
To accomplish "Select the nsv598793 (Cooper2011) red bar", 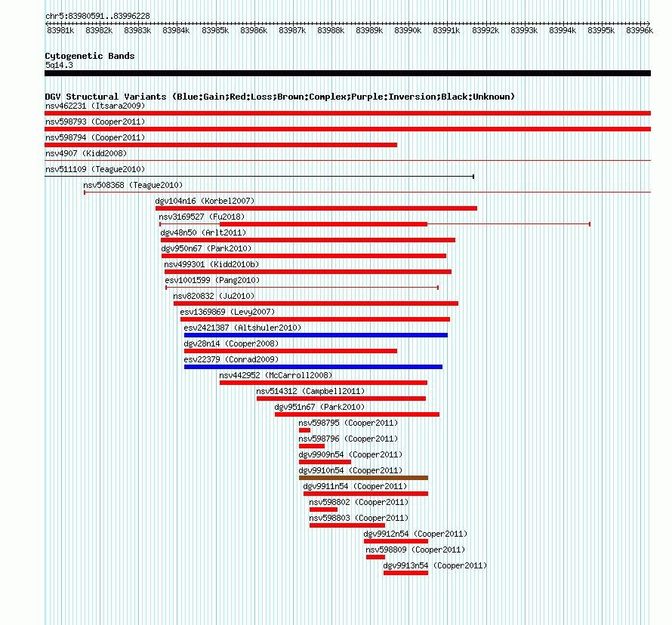I will (x=347, y=129).
